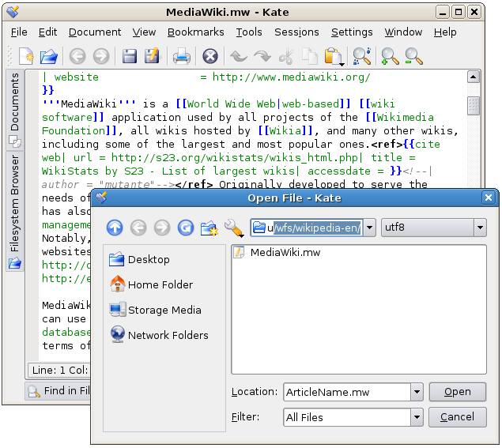Image resolution: width=502 pixels, height=448 pixels.
Task: Open the Bookmarks menu
Action: tap(195, 32)
